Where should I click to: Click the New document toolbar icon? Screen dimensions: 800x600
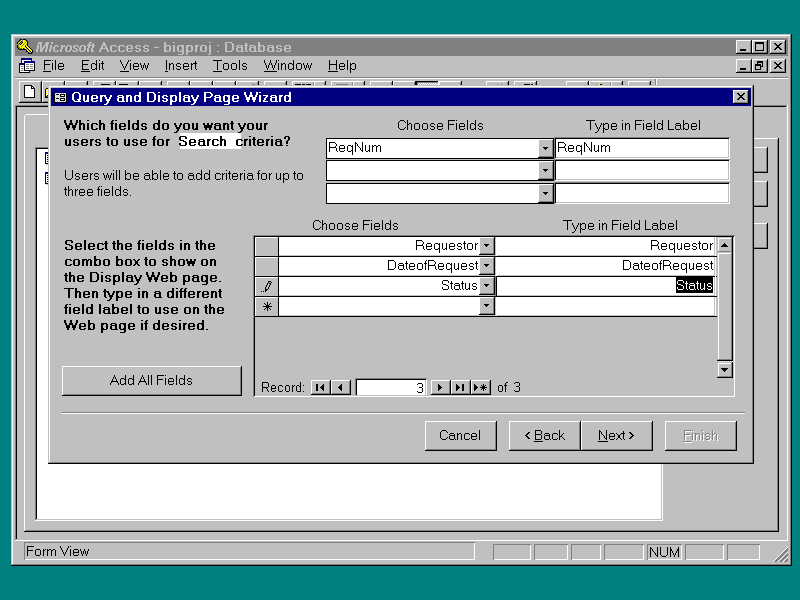click(x=30, y=91)
